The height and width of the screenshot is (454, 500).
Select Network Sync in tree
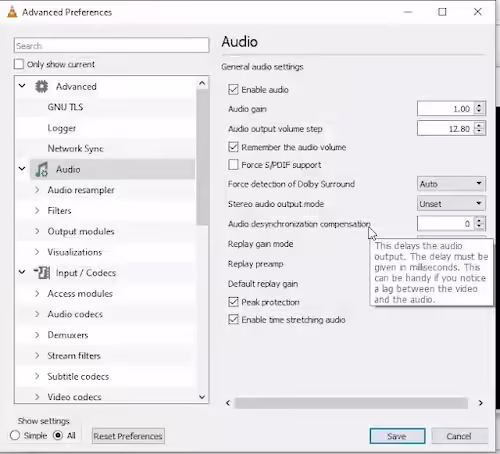[x=75, y=148]
